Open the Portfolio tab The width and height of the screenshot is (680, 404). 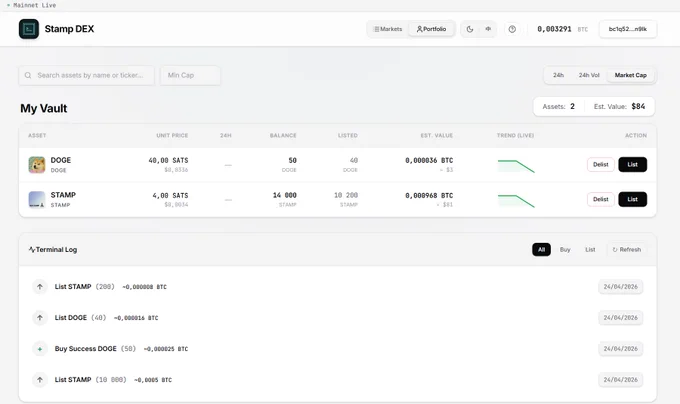(432, 29)
